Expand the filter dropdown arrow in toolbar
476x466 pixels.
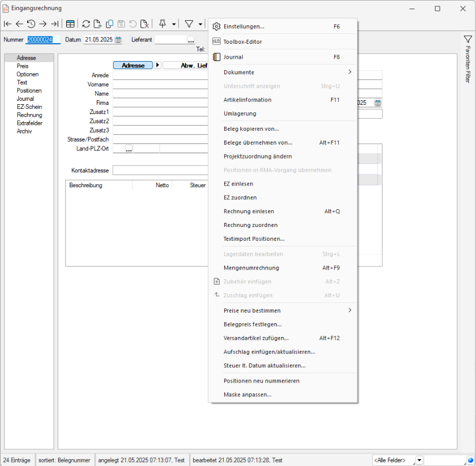click(200, 24)
